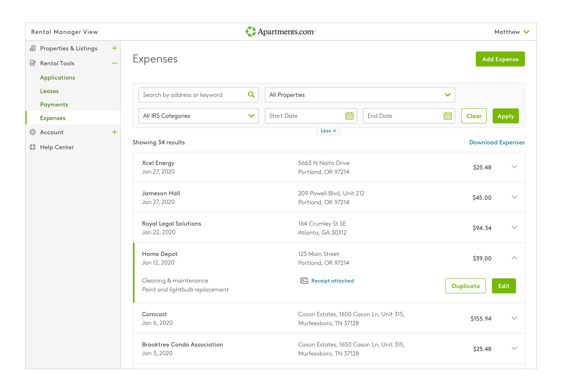Open the End Date calendar icon
Viewport: 562px width, 392px height.
(x=448, y=116)
